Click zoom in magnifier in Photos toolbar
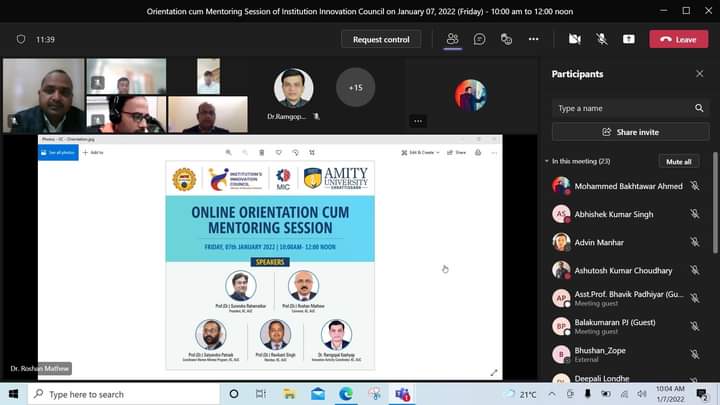This screenshot has height=405, width=720. pos(228,152)
